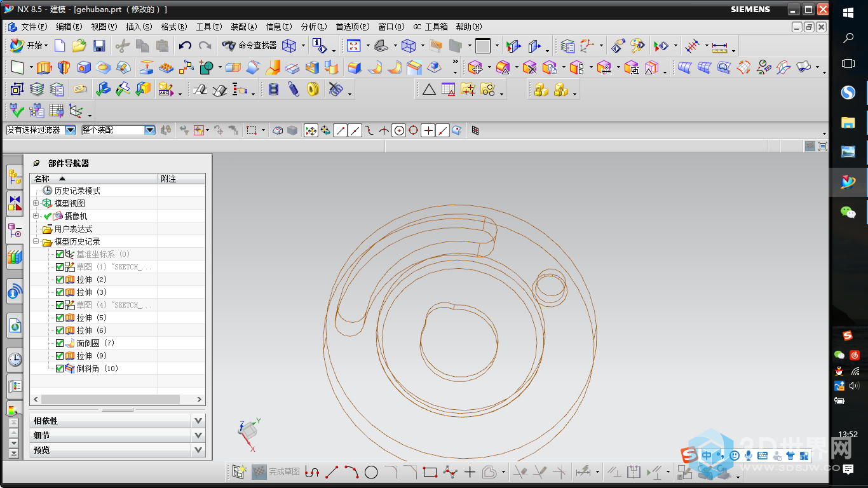Create a new file with the blank page icon
This screenshot has width=868, height=488.
[60, 46]
